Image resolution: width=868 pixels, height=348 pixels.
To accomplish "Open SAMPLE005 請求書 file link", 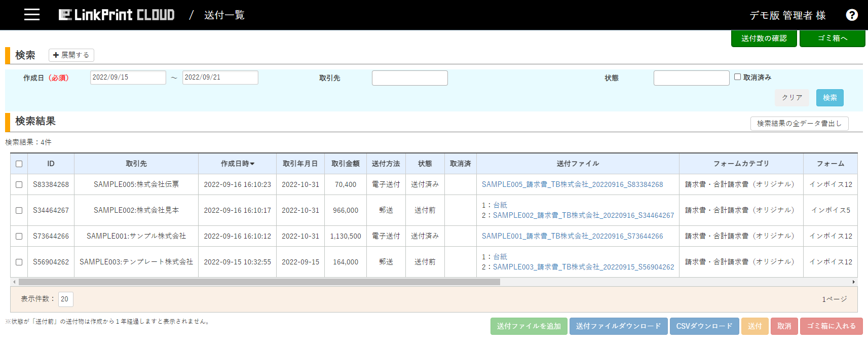I will (572, 185).
